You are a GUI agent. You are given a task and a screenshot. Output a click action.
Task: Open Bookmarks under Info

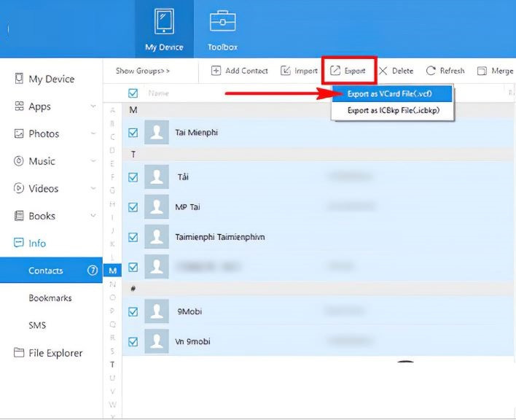[x=50, y=298]
